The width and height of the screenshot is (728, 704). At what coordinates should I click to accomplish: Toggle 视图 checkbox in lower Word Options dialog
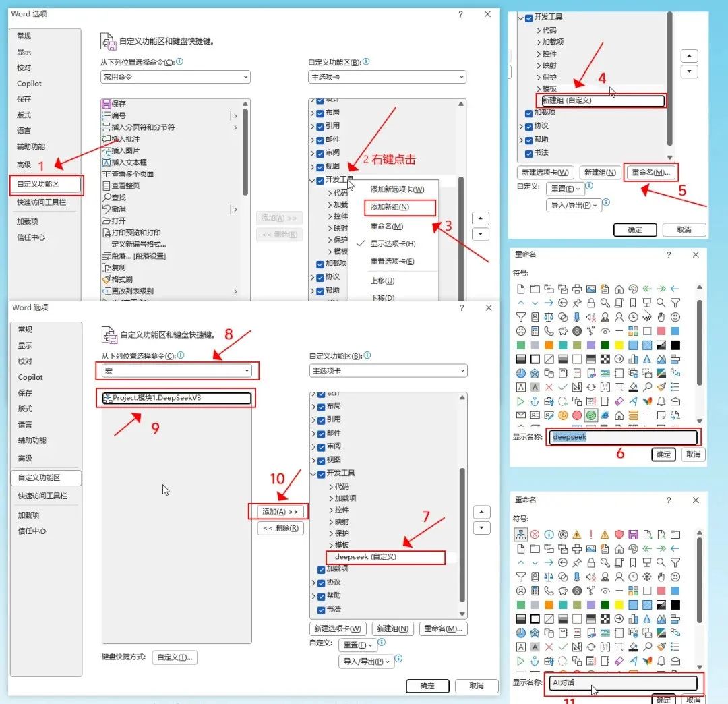[322, 461]
